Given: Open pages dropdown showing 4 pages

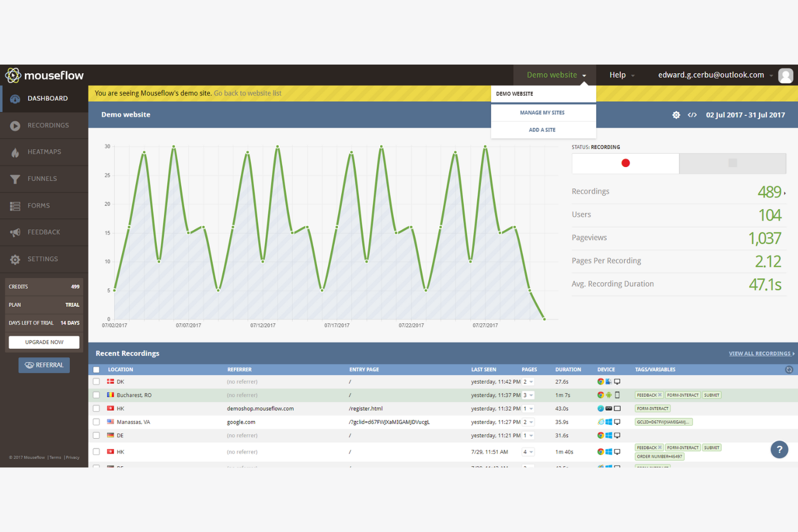Looking at the screenshot, I should pos(528,452).
